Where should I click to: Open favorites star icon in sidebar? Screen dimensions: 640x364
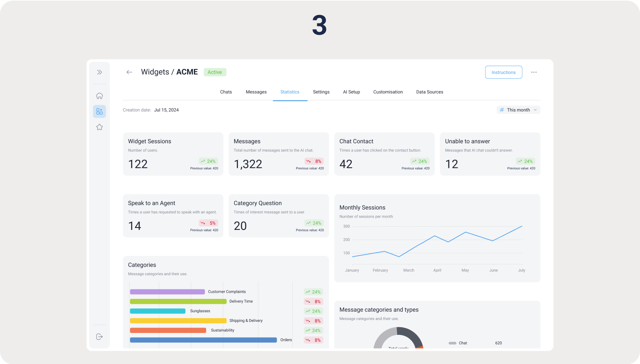coord(99,127)
